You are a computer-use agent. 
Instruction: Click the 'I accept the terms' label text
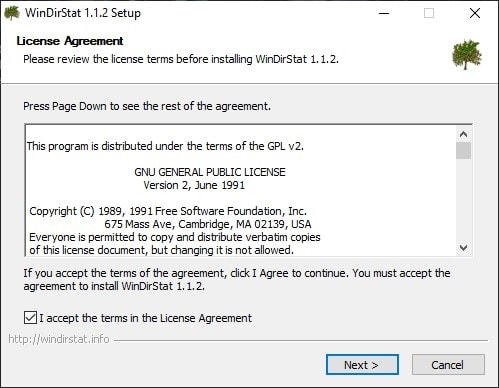[146, 318]
